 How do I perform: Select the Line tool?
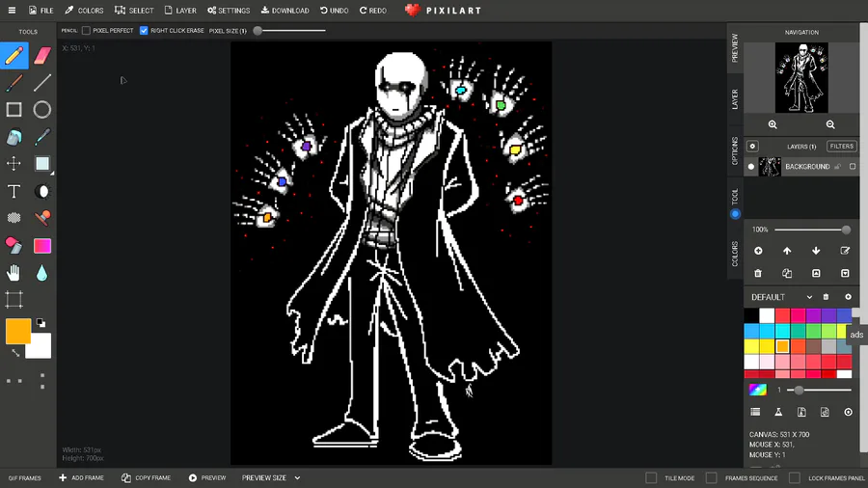(x=42, y=82)
